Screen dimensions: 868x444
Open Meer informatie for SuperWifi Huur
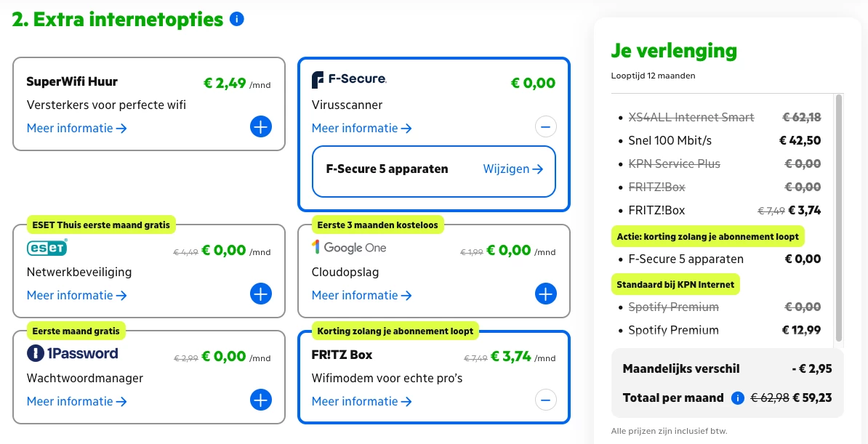[x=77, y=129]
